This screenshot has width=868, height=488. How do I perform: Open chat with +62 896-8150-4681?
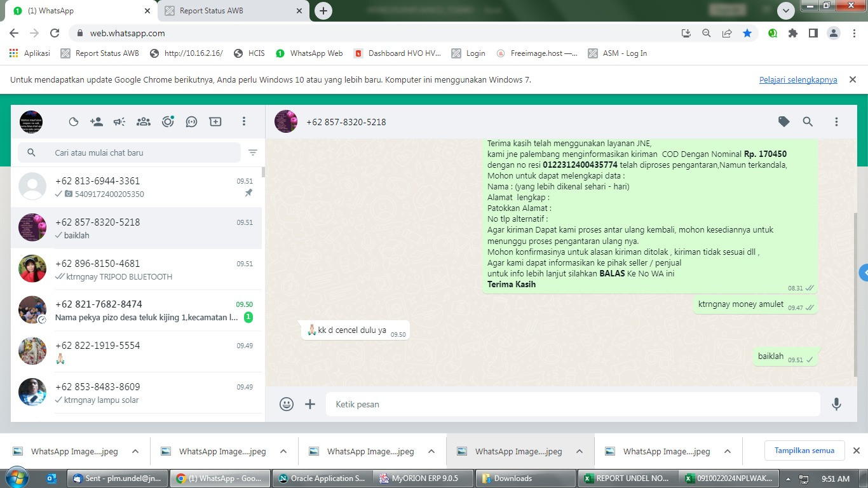pos(137,269)
